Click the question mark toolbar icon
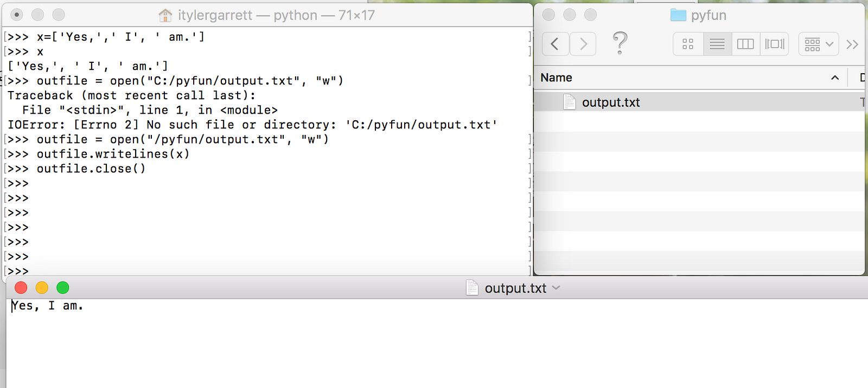The width and height of the screenshot is (868, 388). coord(620,43)
